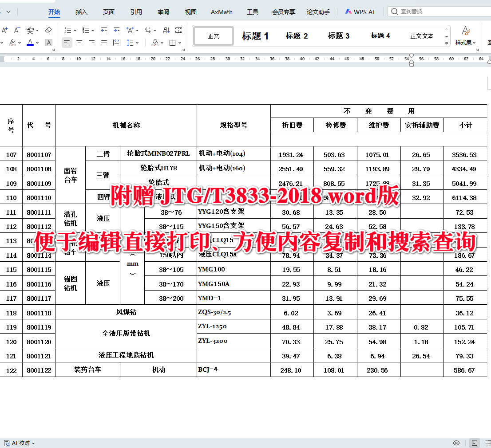This screenshot has width=491, height=448.
Task: Open numbered list dropdown arrow
Action: click(x=93, y=30)
